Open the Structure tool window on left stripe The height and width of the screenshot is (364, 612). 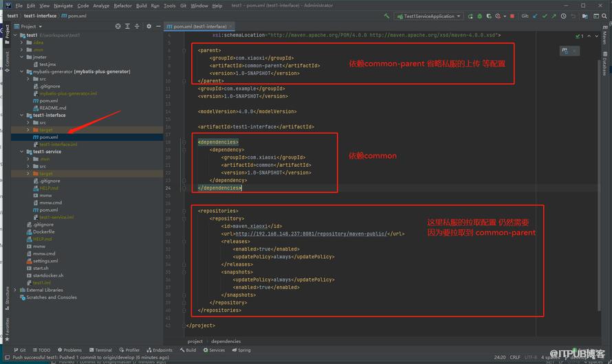(x=7, y=298)
